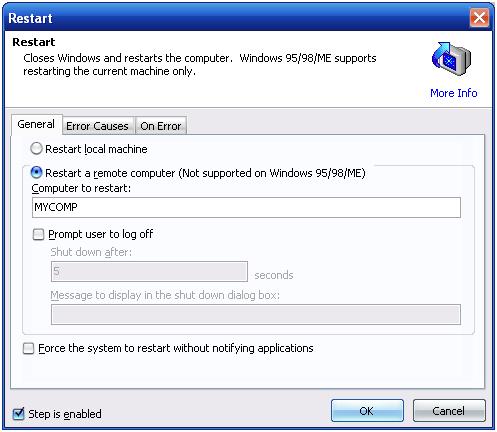The height and width of the screenshot is (432, 497).
Task: Dismiss the dialog with the Cancel button
Action: (449, 411)
